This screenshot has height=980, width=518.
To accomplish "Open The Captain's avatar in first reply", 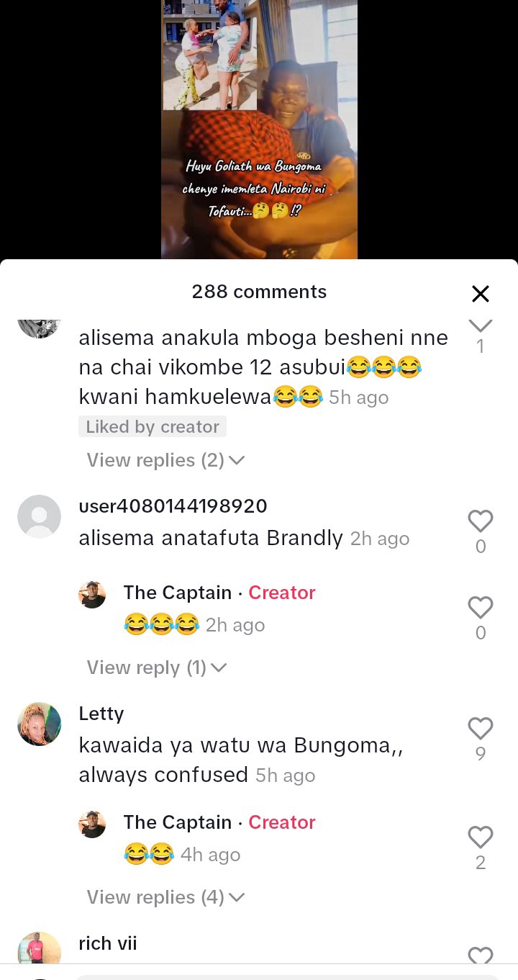I will pyautogui.click(x=92, y=595).
